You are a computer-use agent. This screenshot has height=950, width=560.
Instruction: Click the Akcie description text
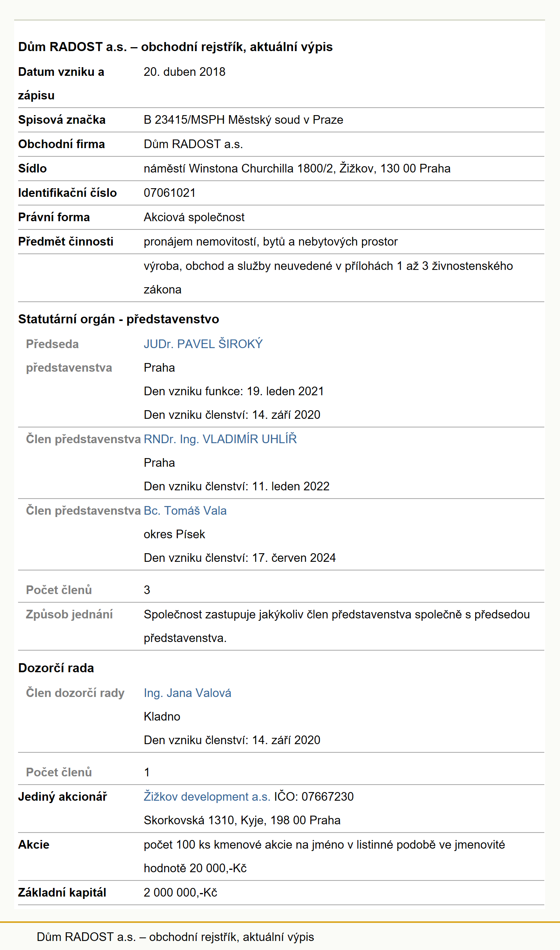click(324, 856)
